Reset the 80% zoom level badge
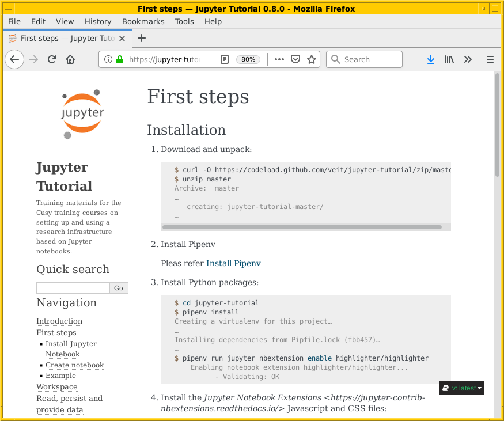The image size is (504, 421). [248, 59]
